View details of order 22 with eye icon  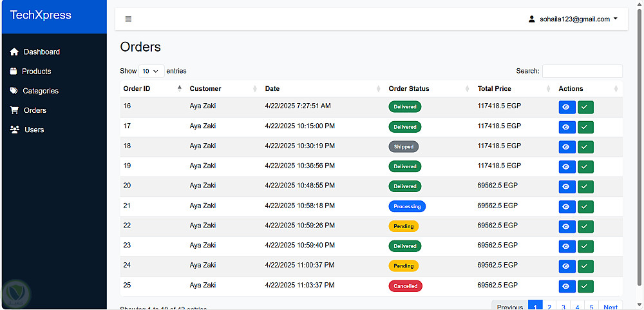567,227
